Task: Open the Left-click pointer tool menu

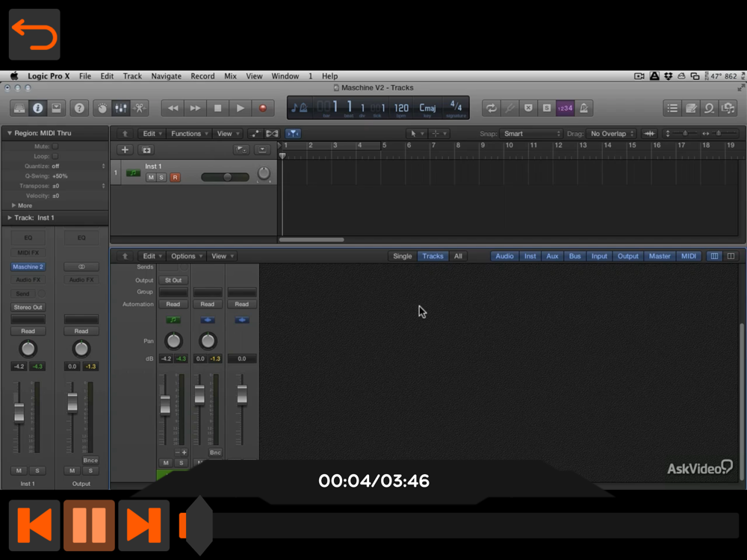Action: (x=416, y=134)
